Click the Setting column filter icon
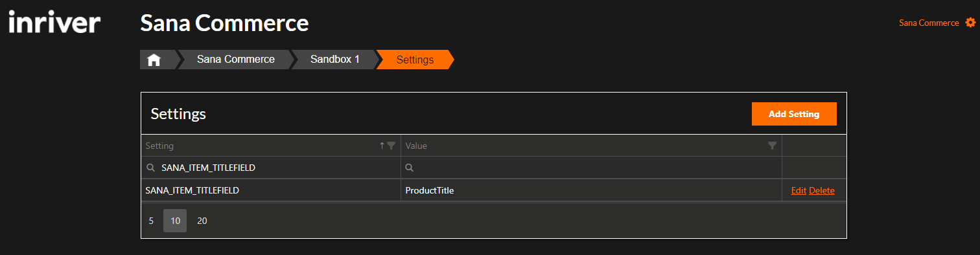This screenshot has height=255, width=980. 391,146
